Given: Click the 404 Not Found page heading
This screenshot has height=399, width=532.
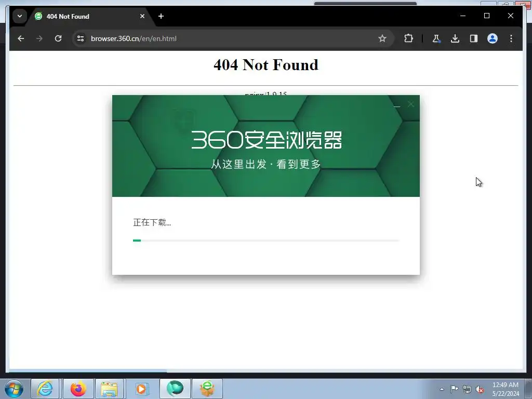Looking at the screenshot, I should [266, 65].
